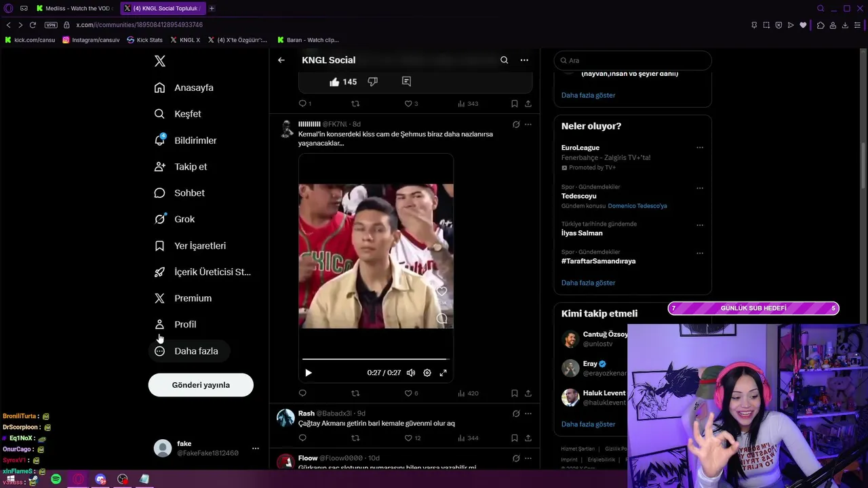This screenshot has height=488, width=868.
Task: Open Sohbet messages
Action: tap(179, 193)
